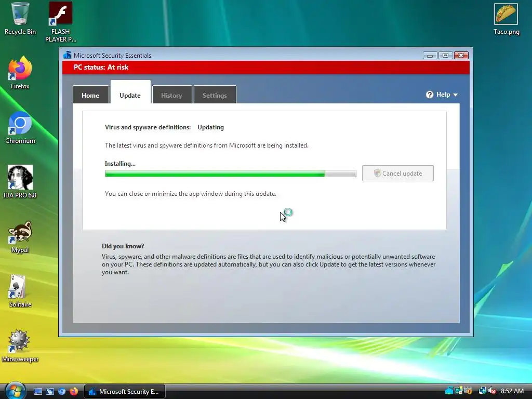Expand the Help dropdown arrow

coord(455,95)
